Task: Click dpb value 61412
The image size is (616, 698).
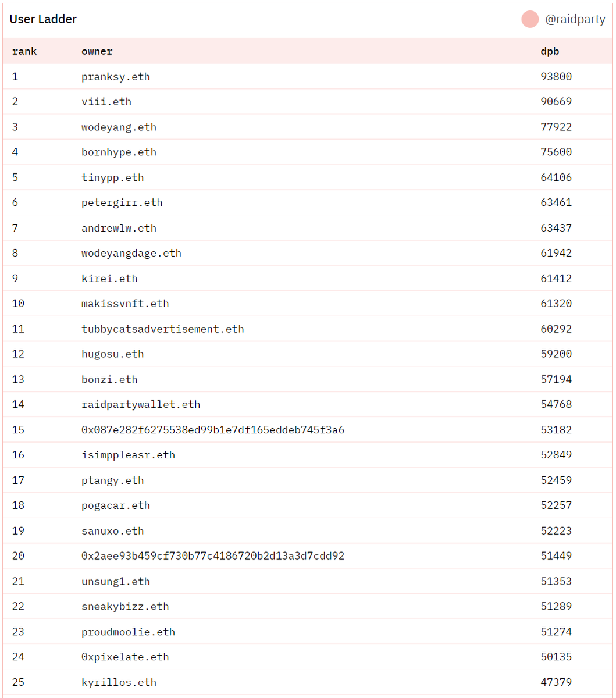Action: point(556,279)
